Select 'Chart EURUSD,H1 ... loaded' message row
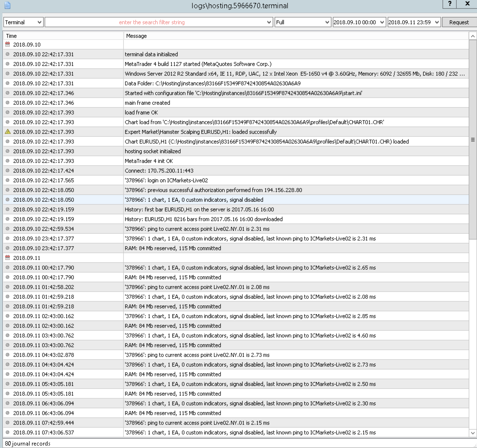The image size is (477, 448). pos(236,141)
